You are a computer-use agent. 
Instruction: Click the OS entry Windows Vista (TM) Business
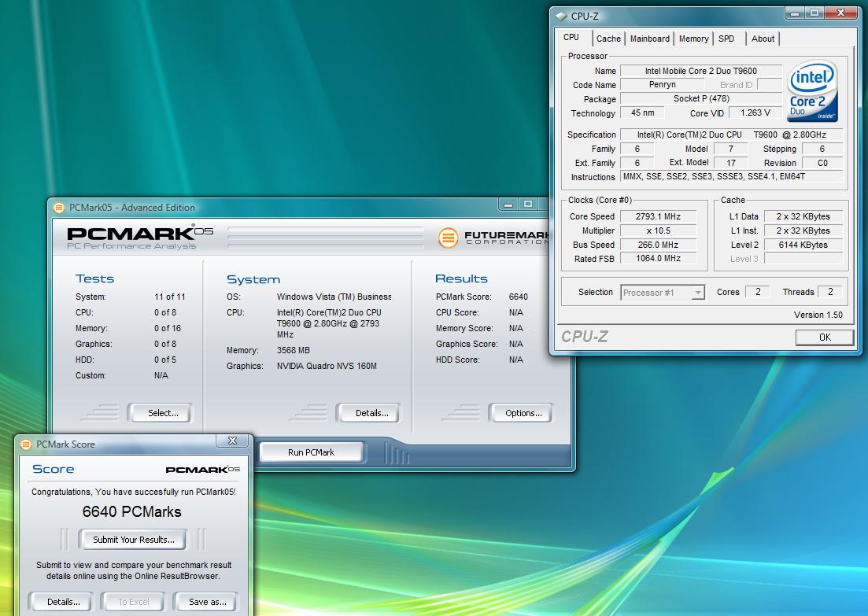point(334,297)
